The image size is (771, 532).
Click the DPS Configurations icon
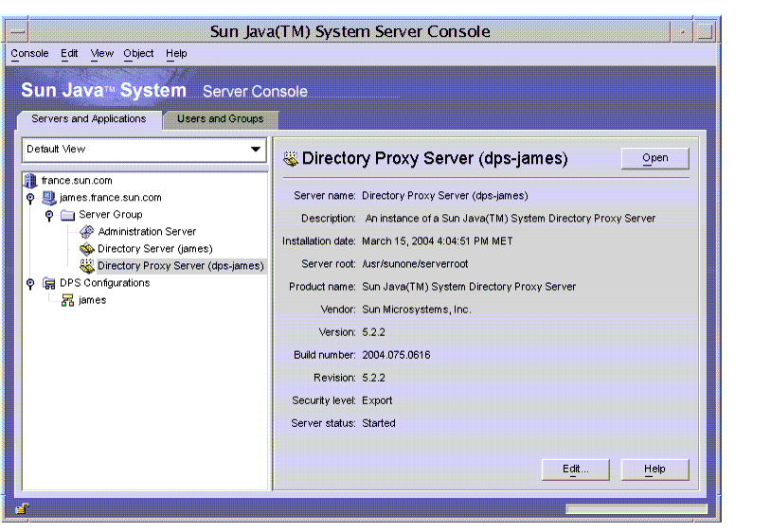tap(49, 283)
